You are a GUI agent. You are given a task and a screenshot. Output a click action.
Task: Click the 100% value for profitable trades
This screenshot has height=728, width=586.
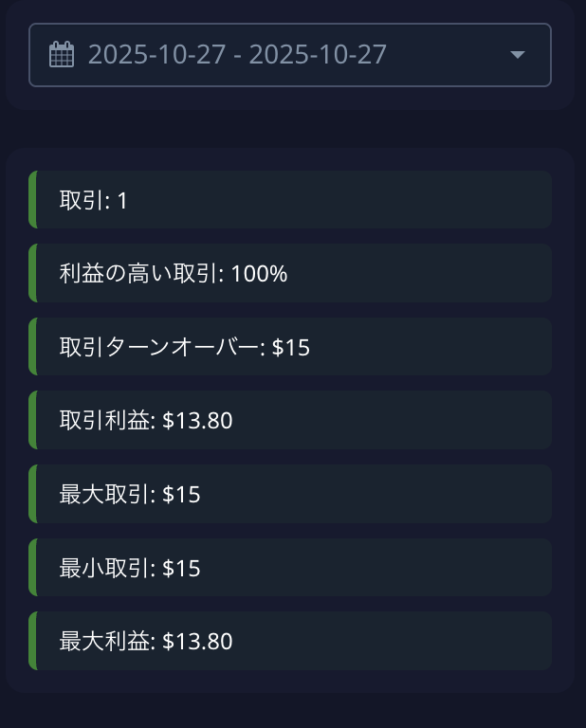point(259,274)
